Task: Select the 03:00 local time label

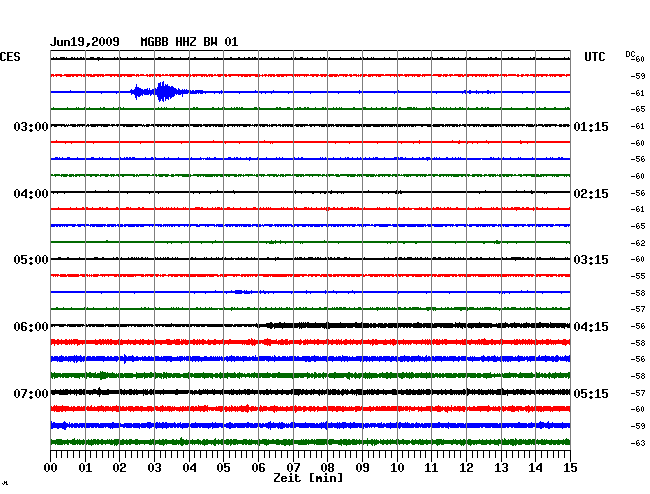Action: pos(31,126)
